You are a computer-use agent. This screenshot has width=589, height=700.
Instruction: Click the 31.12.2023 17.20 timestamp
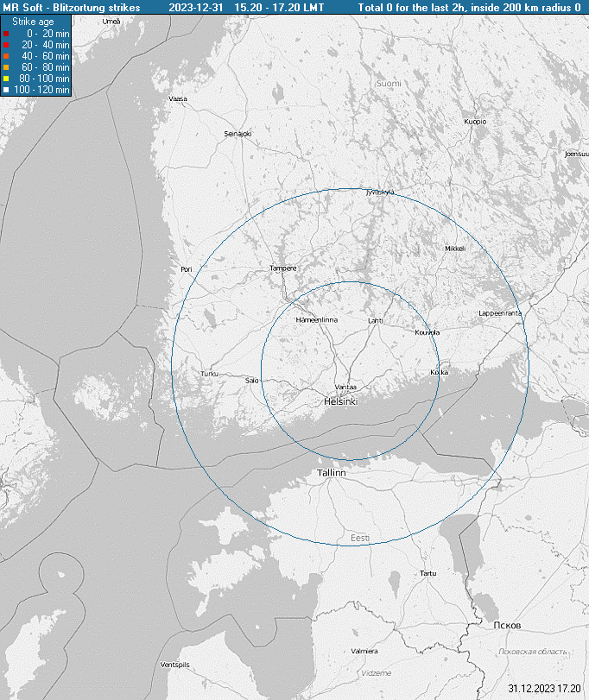[544, 689]
